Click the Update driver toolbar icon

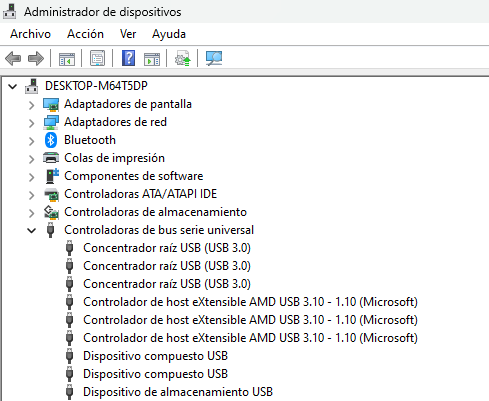click(183, 59)
